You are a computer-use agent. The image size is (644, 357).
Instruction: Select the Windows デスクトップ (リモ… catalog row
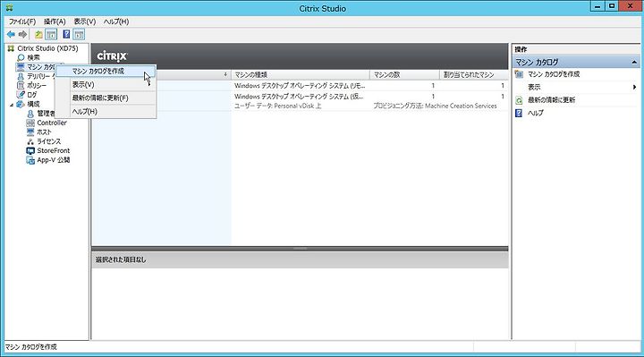300,86
